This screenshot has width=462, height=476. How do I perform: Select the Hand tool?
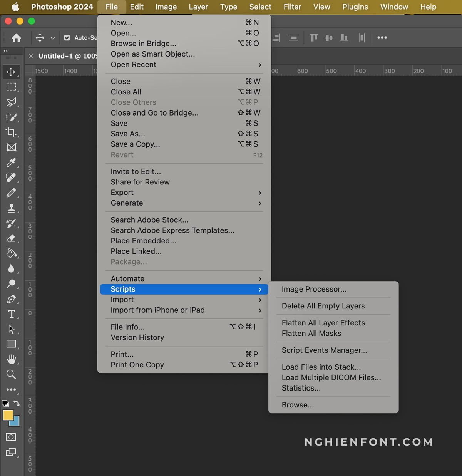(11, 359)
